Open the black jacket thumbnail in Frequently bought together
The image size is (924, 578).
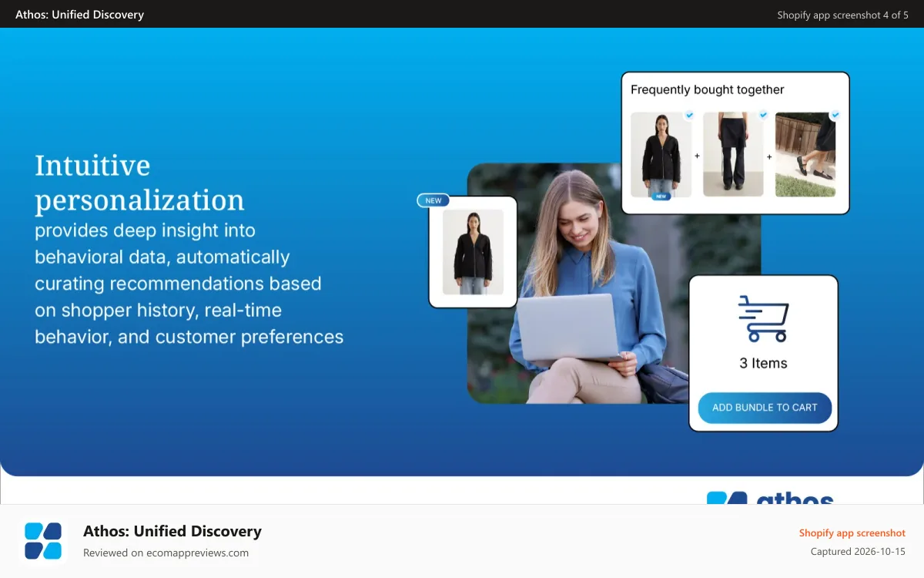[661, 155]
